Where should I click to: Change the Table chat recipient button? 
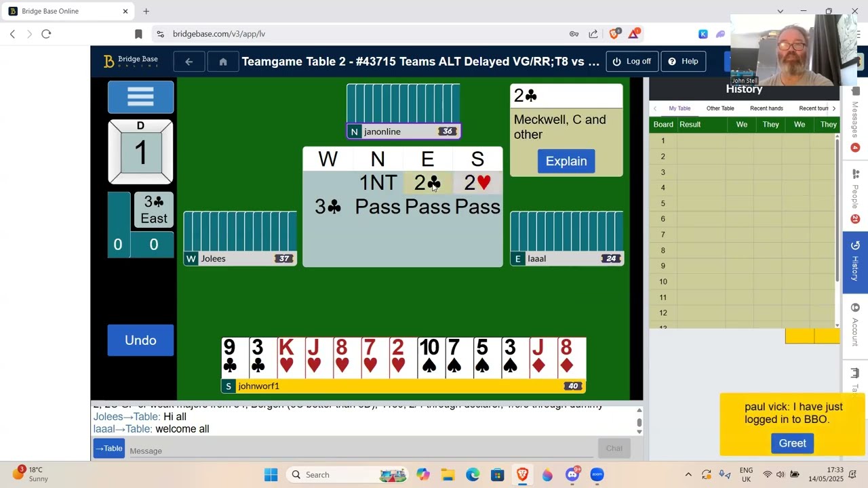(x=108, y=449)
